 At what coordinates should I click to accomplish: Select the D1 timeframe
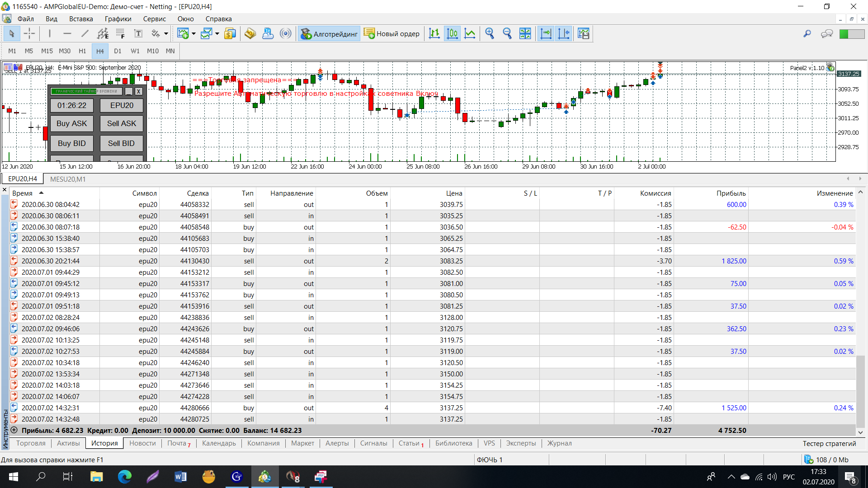pos(118,51)
